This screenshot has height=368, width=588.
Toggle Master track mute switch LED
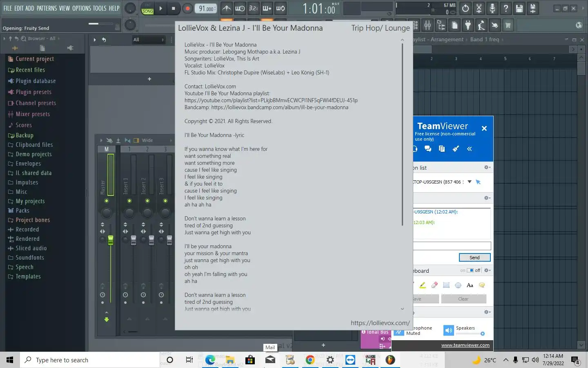click(107, 201)
